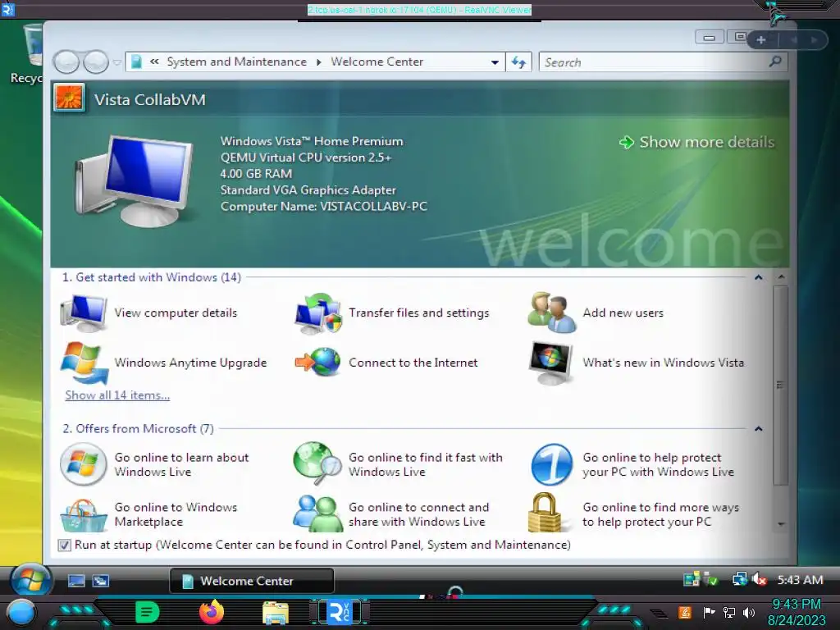Expand the address bar double chevron
The height and width of the screenshot is (630, 840).
pos(154,62)
